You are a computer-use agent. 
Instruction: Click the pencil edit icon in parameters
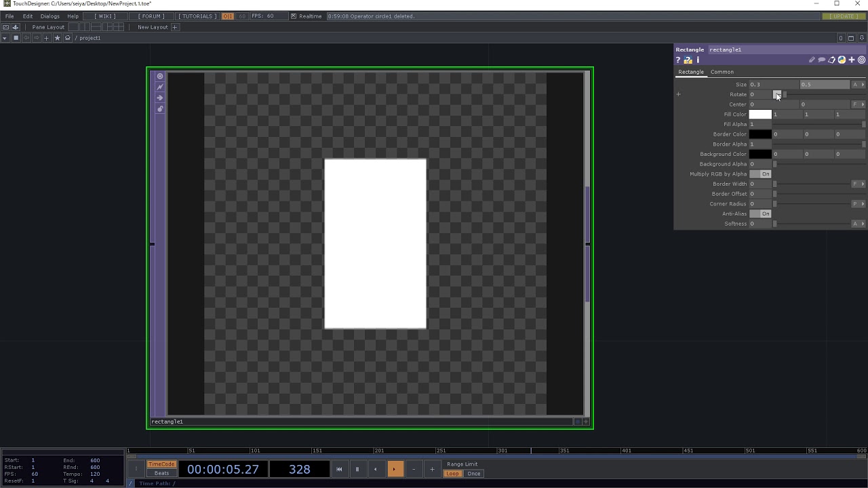point(812,60)
